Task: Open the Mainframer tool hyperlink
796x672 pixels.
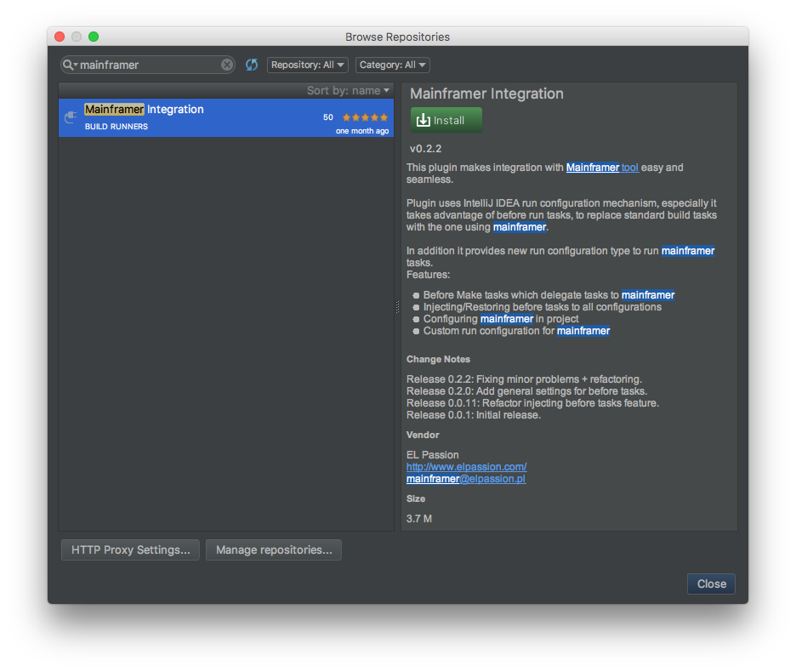Action: click(602, 168)
